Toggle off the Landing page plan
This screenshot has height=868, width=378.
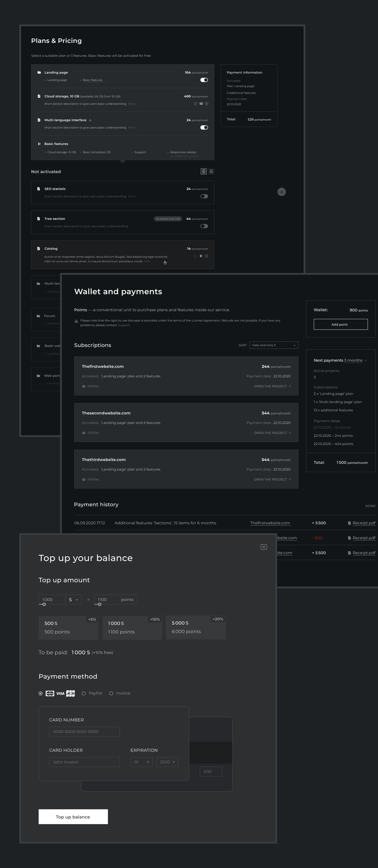[204, 80]
